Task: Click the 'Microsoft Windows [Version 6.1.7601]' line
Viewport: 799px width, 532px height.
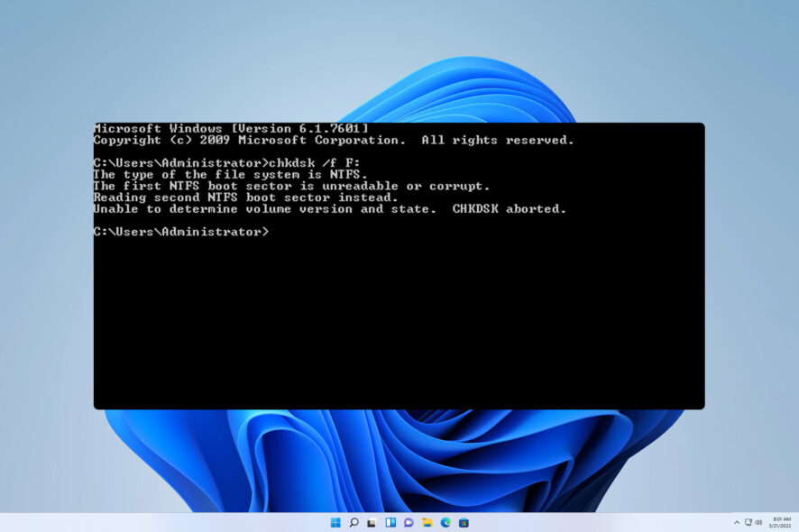Action: 231,128
